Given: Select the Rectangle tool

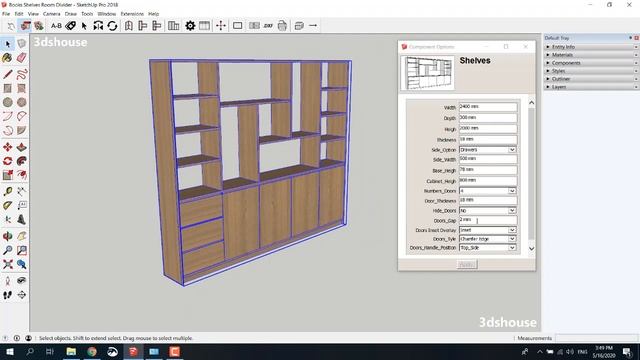Looking at the screenshot, I should point(7,88).
